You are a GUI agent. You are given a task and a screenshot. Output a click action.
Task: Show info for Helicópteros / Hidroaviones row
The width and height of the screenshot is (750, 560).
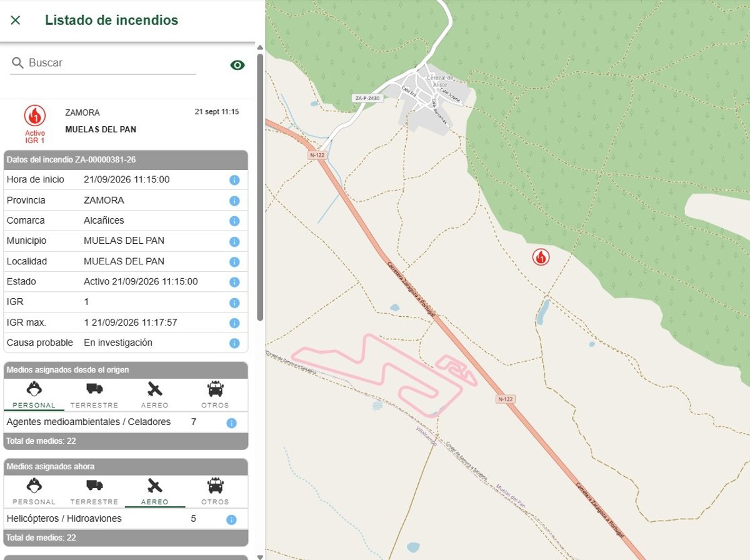231,519
